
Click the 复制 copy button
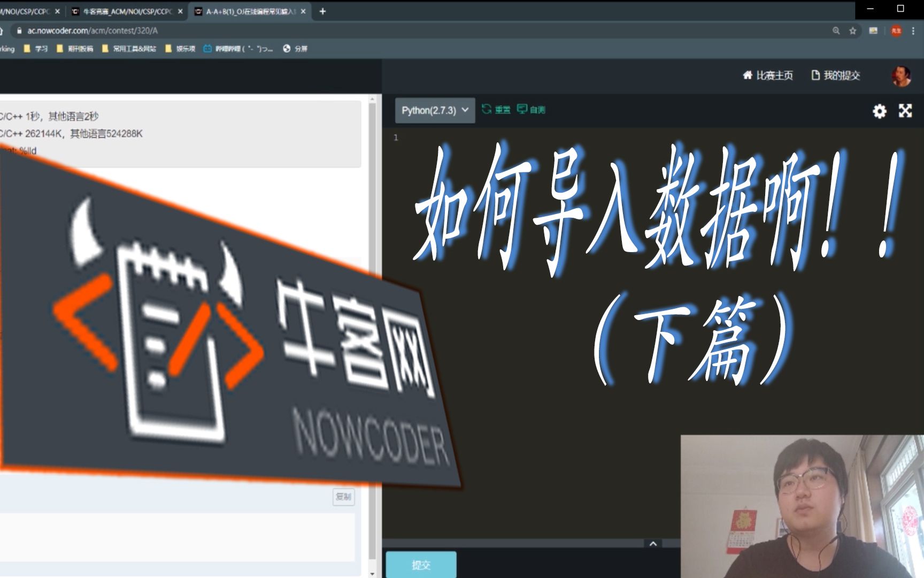click(x=343, y=497)
